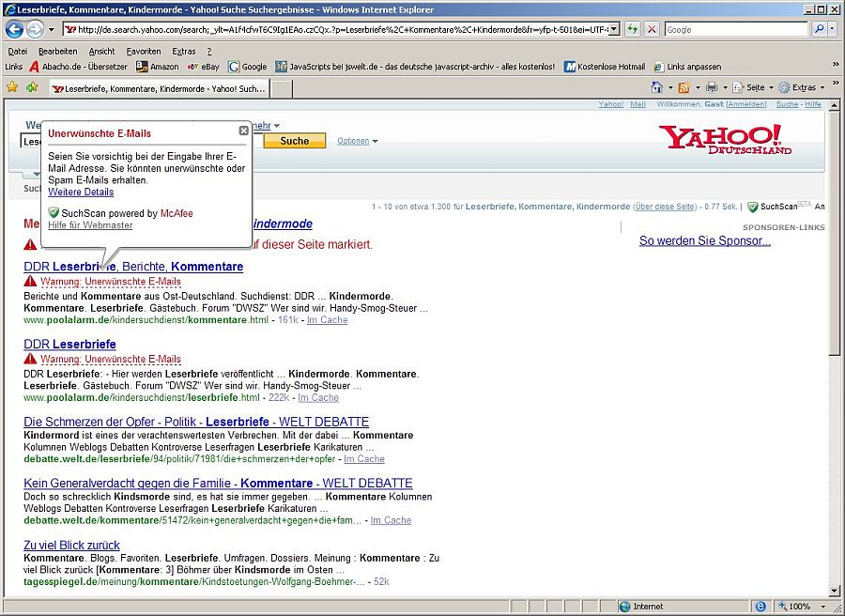Open the Bearbeiten menu
Screen dimensions: 845x616
click(57, 52)
